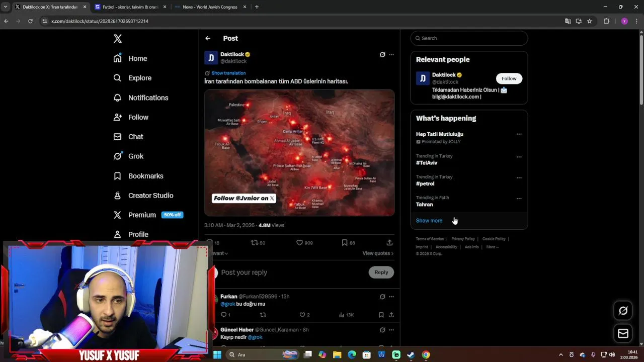Click the @grok mention in Furkan's reply

coord(228,304)
